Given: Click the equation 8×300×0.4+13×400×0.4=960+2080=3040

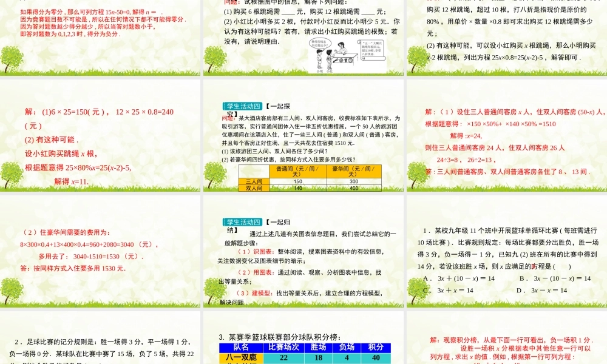Looking at the screenshot, I should click(x=89, y=244).
